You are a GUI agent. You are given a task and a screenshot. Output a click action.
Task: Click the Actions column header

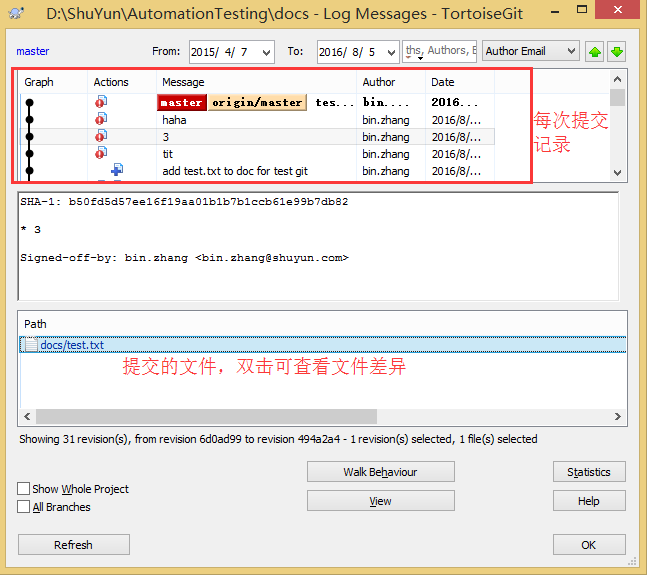point(122,82)
